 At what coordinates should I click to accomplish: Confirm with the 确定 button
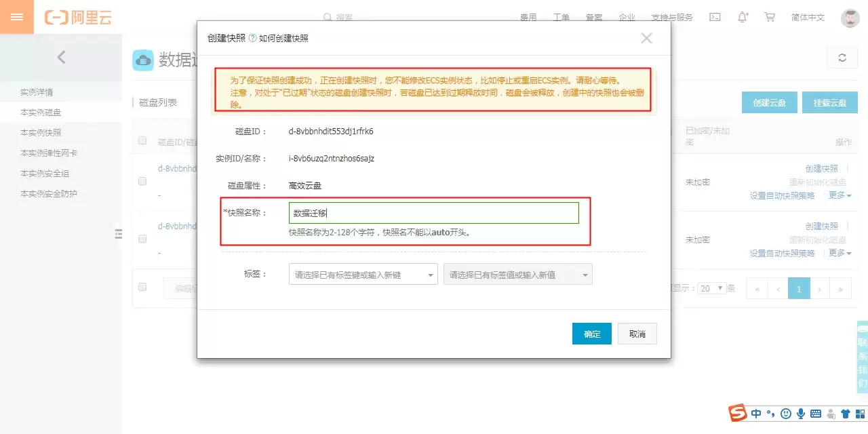point(592,334)
